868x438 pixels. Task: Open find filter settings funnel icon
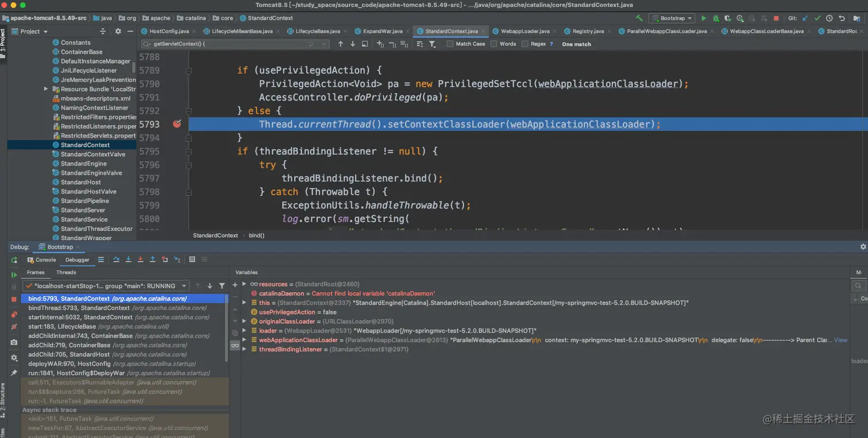tap(432, 44)
